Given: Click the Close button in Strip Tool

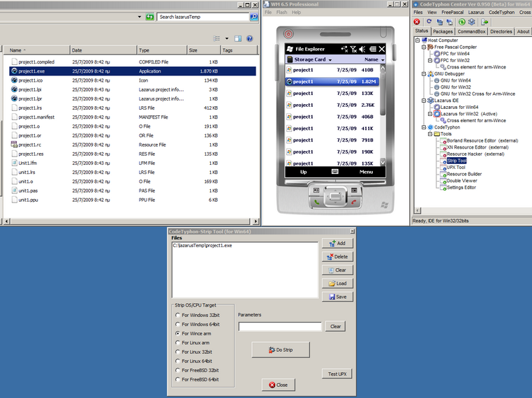Looking at the screenshot, I should (278, 385).
